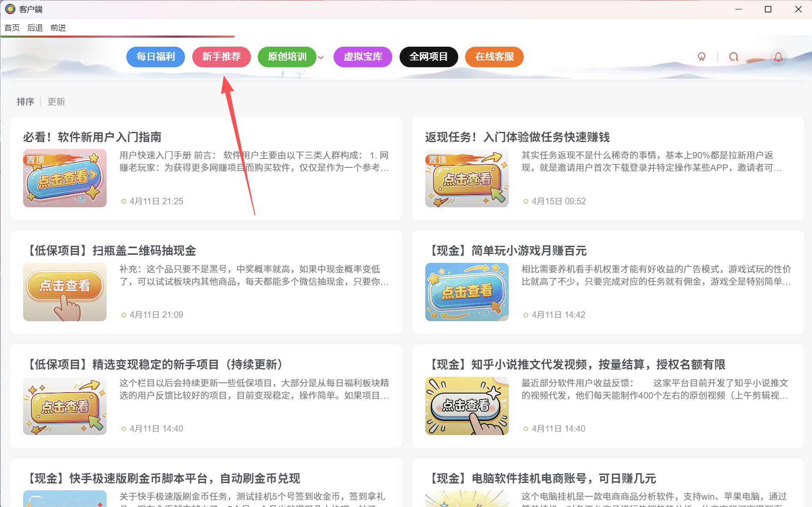Sort posts by 更新
Image resolution: width=812 pixels, height=507 pixels.
(56, 102)
